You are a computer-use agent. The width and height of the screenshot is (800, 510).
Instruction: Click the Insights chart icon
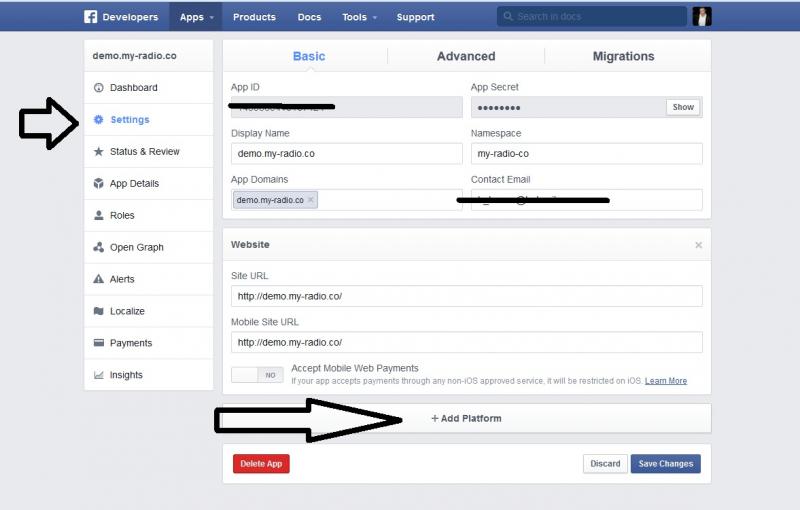click(99, 375)
